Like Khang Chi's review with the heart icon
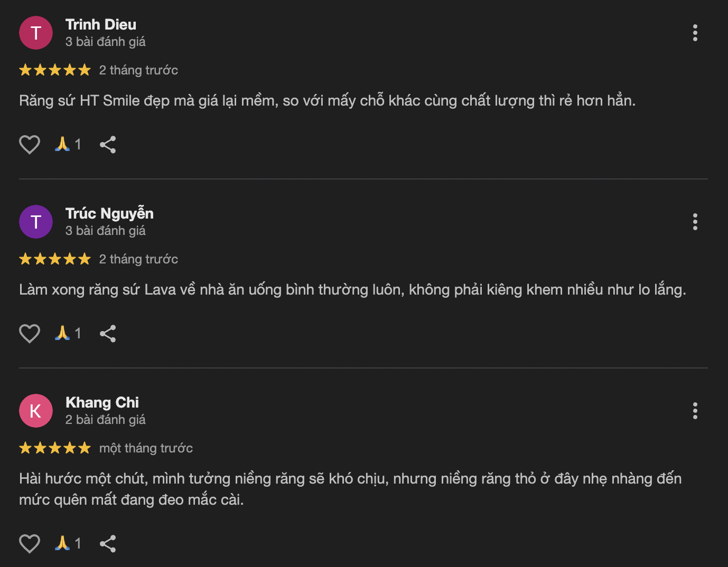 [30, 543]
